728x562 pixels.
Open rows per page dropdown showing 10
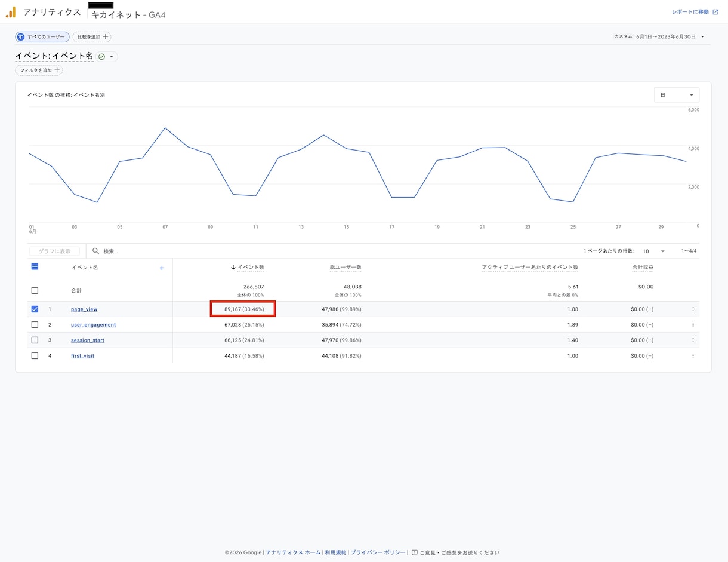[654, 251]
